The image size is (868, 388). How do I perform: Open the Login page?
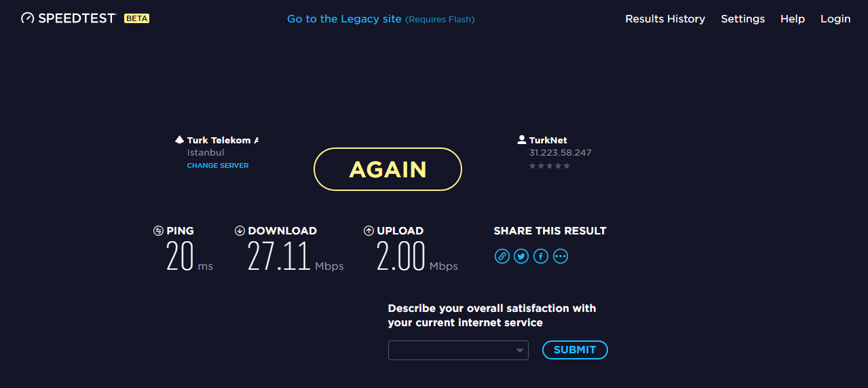point(835,19)
